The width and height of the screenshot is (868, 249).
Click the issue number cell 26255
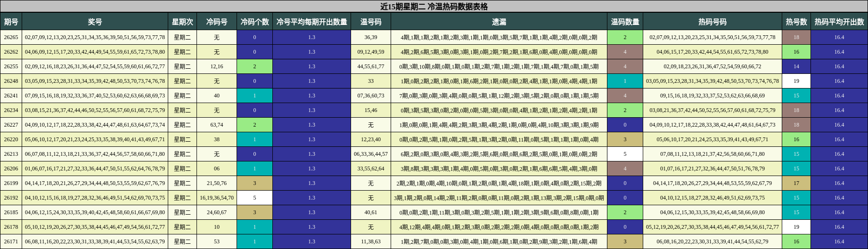[11, 66]
